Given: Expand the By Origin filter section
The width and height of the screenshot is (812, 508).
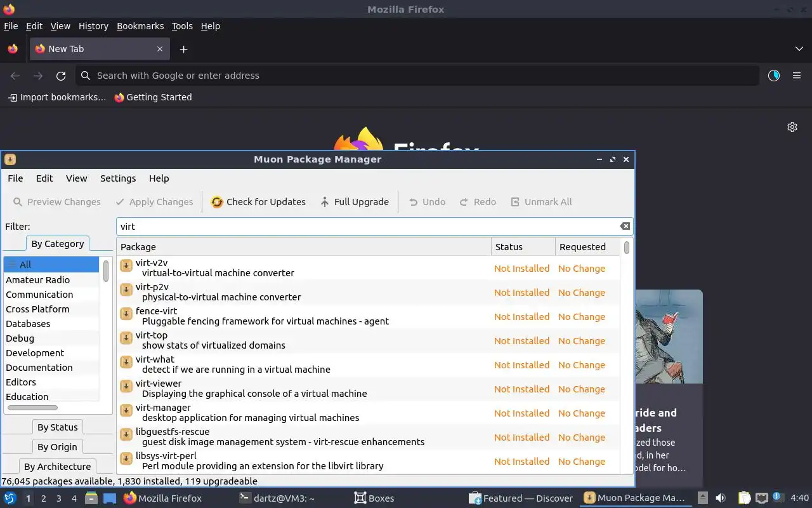Looking at the screenshot, I should (x=57, y=447).
